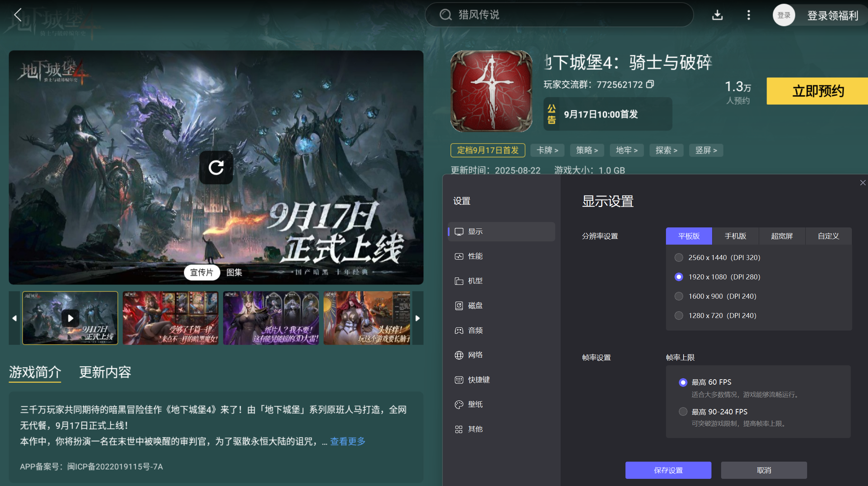This screenshot has width=868, height=486.
Task: Click the search box with 猎风传说
Action: [559, 15]
